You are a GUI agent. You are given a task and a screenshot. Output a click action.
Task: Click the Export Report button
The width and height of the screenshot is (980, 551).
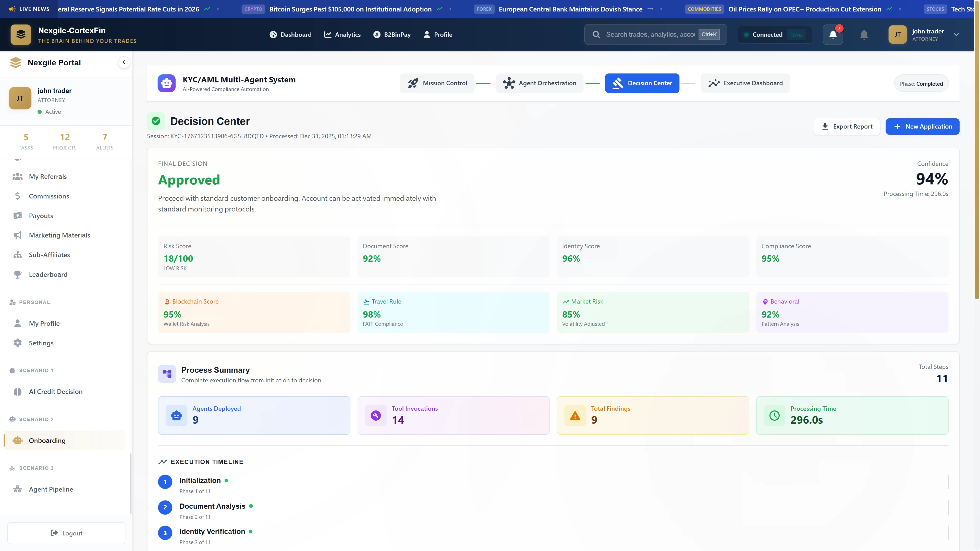[x=847, y=126]
